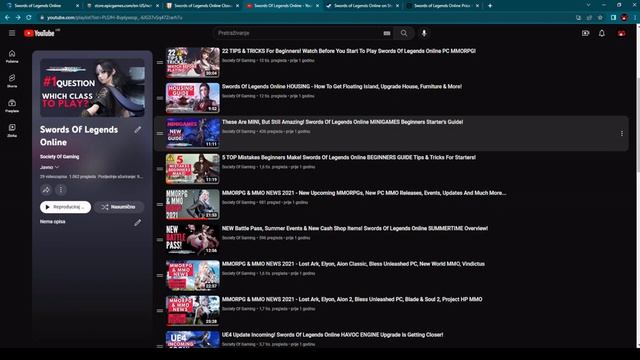Viewport: 640px width, 360px height.
Task: Edit playlist description pencil next to Nema opisa
Action: point(138,222)
